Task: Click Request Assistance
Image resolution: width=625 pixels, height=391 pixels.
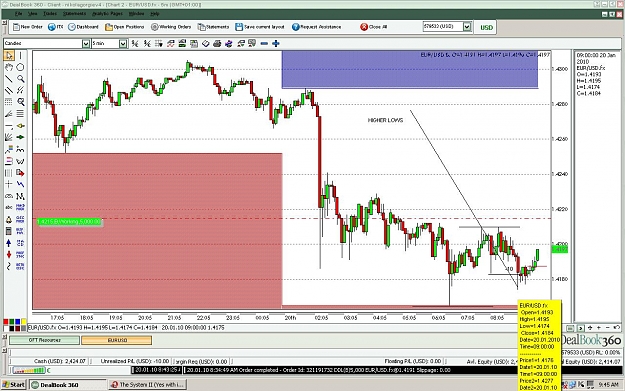Action: click(x=316, y=27)
